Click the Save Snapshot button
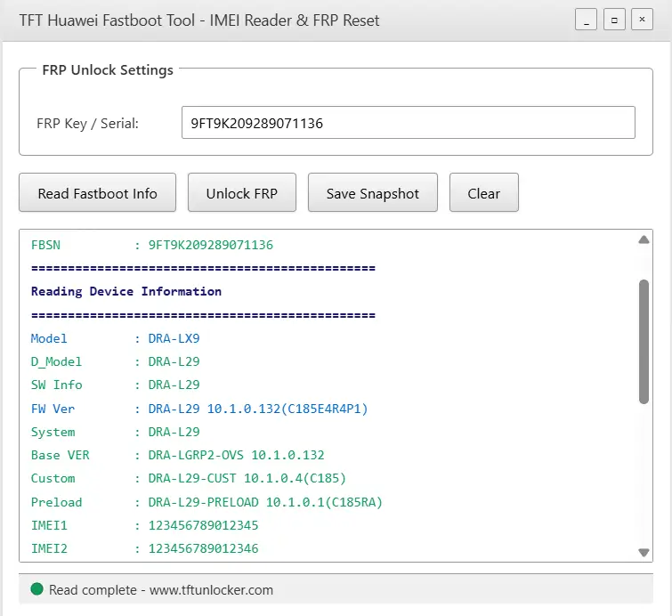 tap(372, 192)
